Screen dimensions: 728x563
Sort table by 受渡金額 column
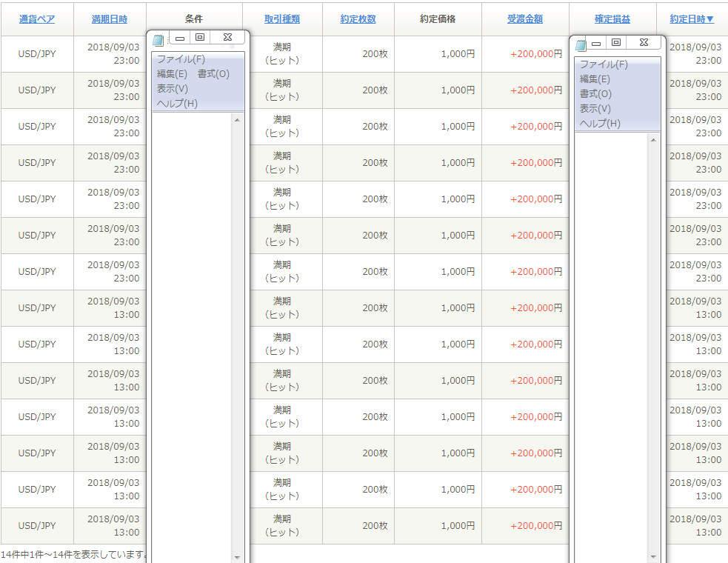coord(525,19)
